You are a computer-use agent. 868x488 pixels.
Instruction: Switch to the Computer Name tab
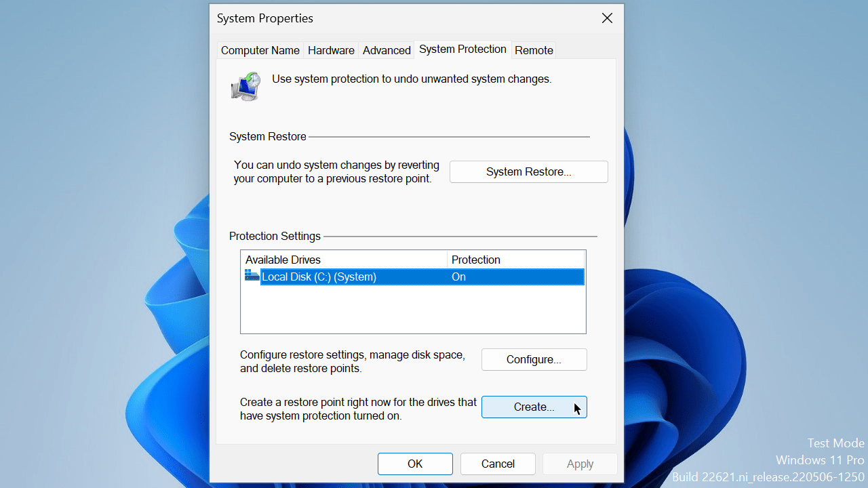pos(260,50)
